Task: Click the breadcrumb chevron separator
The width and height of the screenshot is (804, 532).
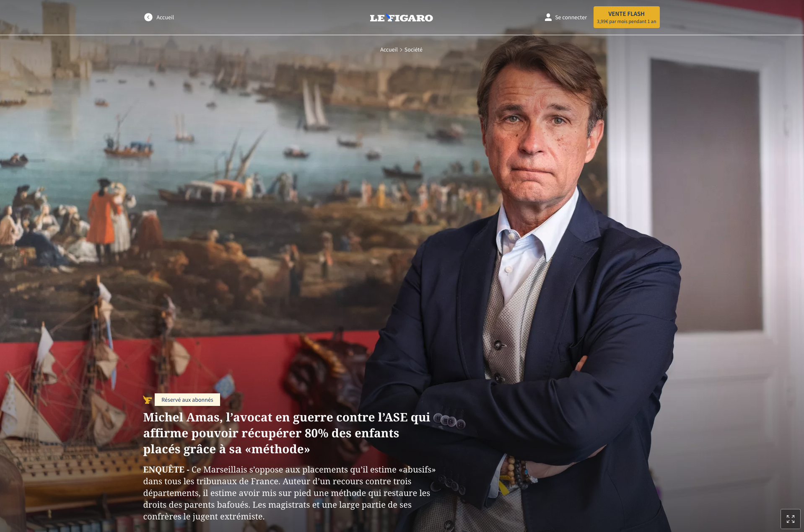Action: 401,49
